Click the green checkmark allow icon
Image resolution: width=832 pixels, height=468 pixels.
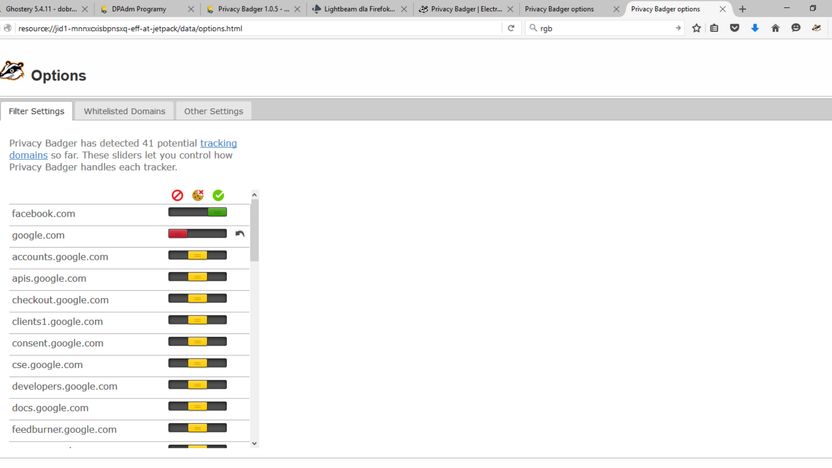coord(218,195)
